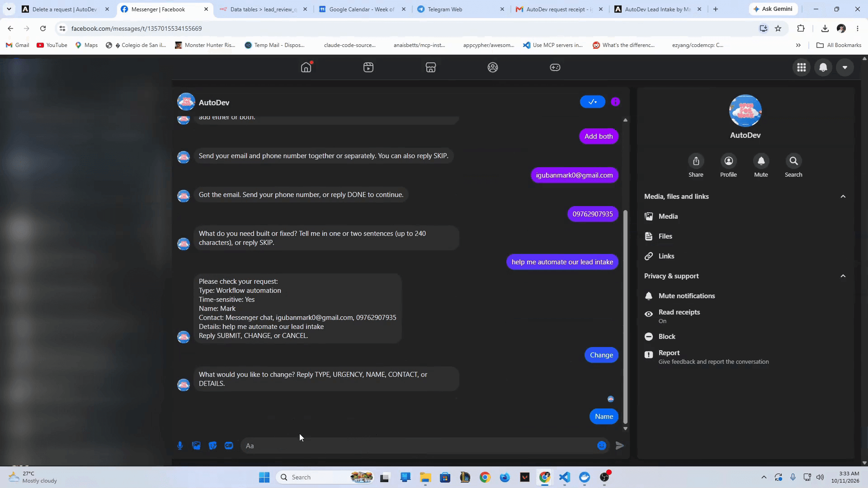Switch to the AutoDev Lead Intake tab
The height and width of the screenshot is (488, 868).
[658, 9]
